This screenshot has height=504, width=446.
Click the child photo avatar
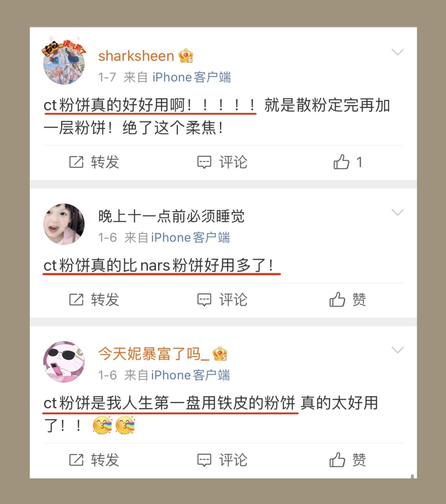64,224
